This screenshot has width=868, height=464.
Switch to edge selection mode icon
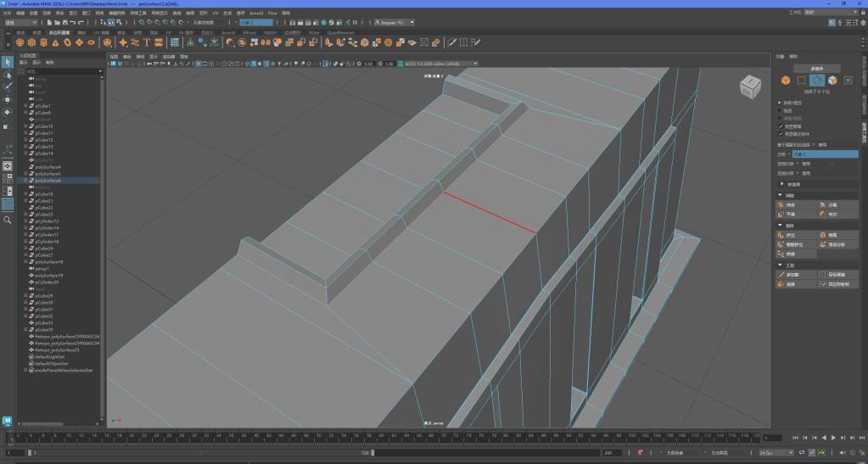pyautogui.click(x=816, y=80)
